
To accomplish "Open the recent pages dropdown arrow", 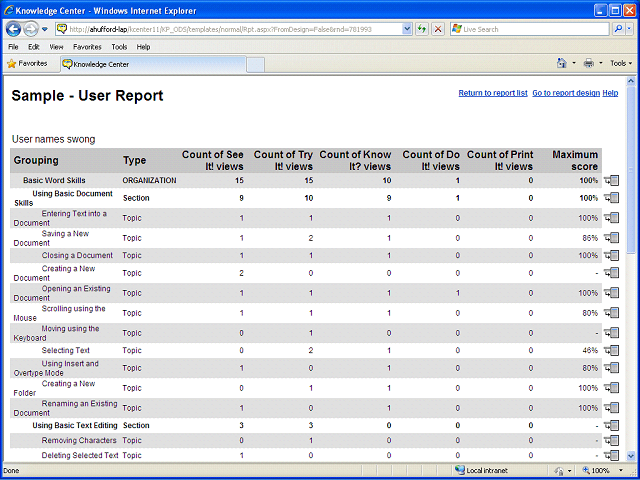I will pos(44,29).
